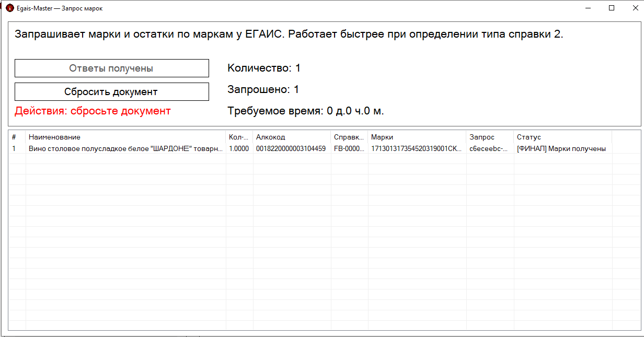Sort by the "Статус" column header
This screenshot has height=337, width=644.
[x=562, y=137]
